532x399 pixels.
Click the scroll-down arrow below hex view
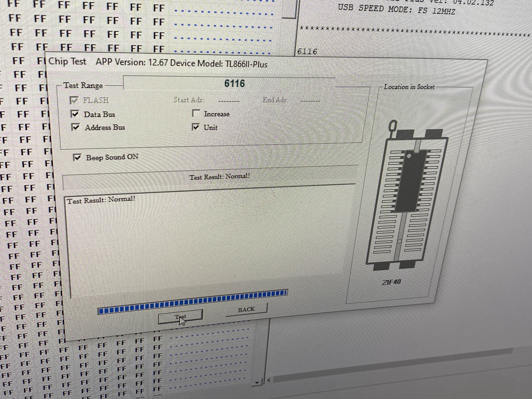point(257,382)
